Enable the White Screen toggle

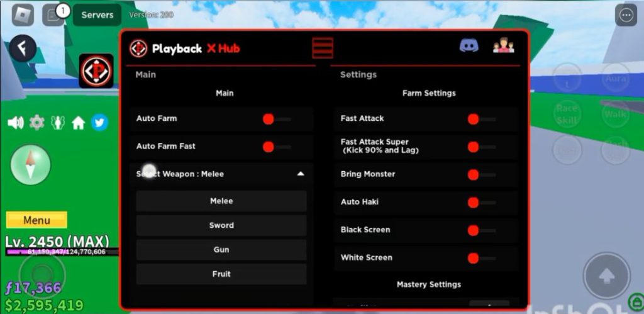(x=482, y=258)
